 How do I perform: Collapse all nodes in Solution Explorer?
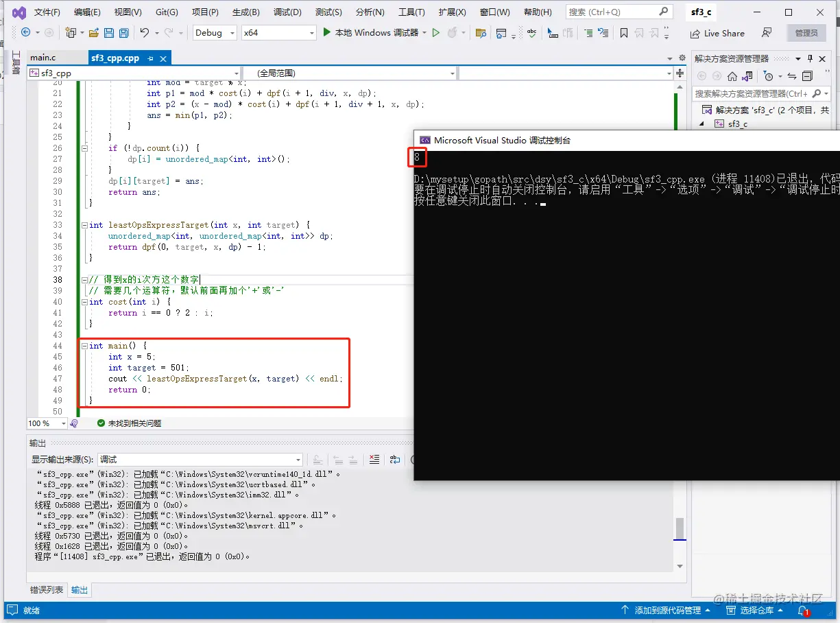pyautogui.click(x=808, y=76)
